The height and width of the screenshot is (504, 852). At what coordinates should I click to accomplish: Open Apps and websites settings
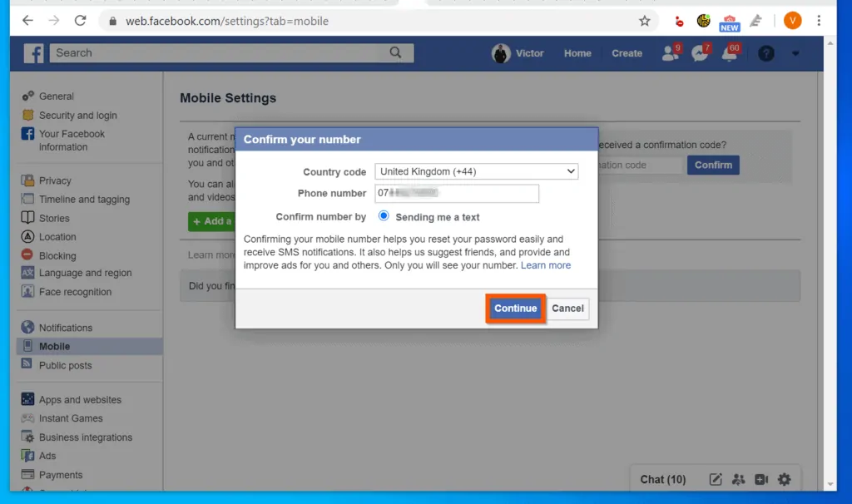tap(80, 399)
